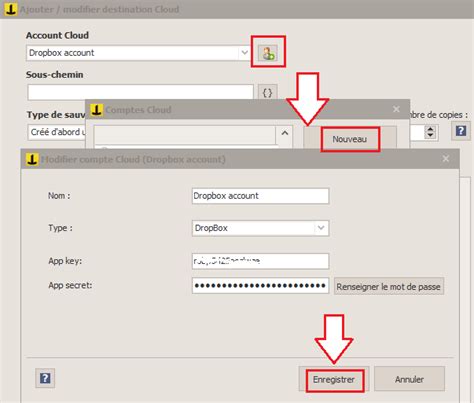Click the Nouveau button in Comptes Cloud
Image resolution: width=474 pixels, height=403 pixels.
click(x=350, y=139)
